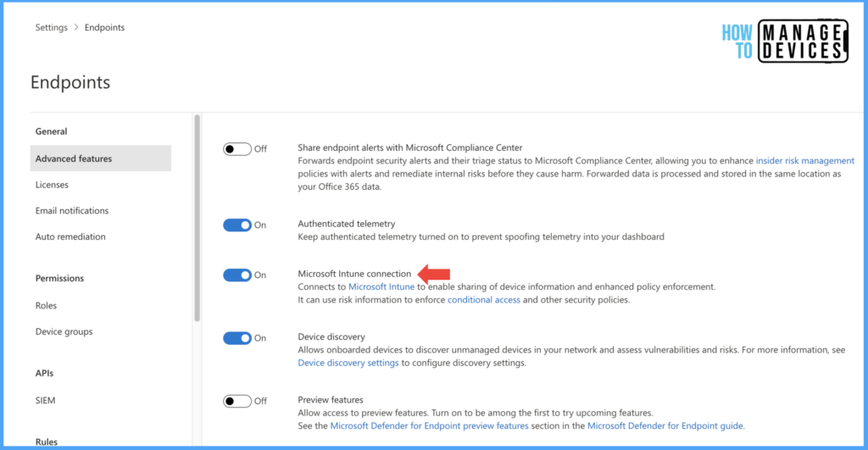868x450 pixels.
Task: Click the sidebar vertical scrollbar
Action: 197,218
